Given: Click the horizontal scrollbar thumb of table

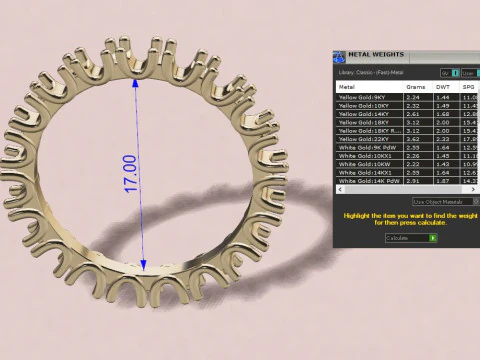Looking at the screenshot, I should coord(403,189).
